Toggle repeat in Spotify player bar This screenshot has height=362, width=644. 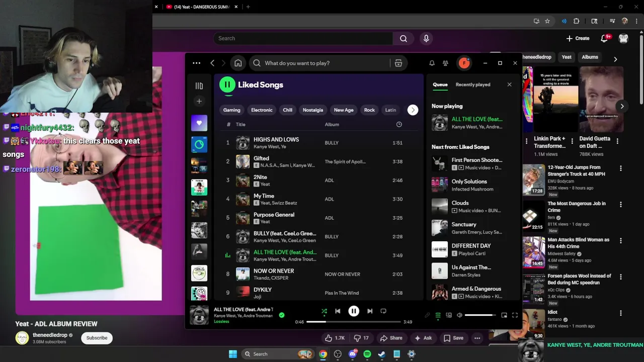[383, 311]
